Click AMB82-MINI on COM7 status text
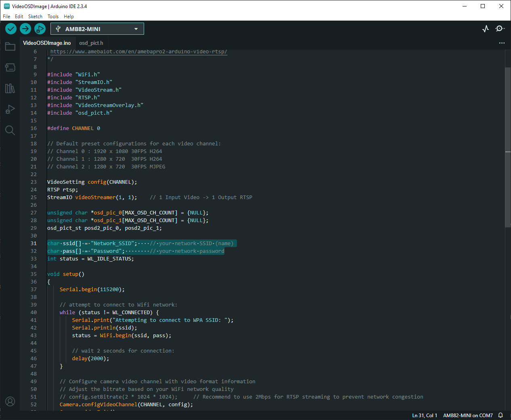 pyautogui.click(x=468, y=415)
